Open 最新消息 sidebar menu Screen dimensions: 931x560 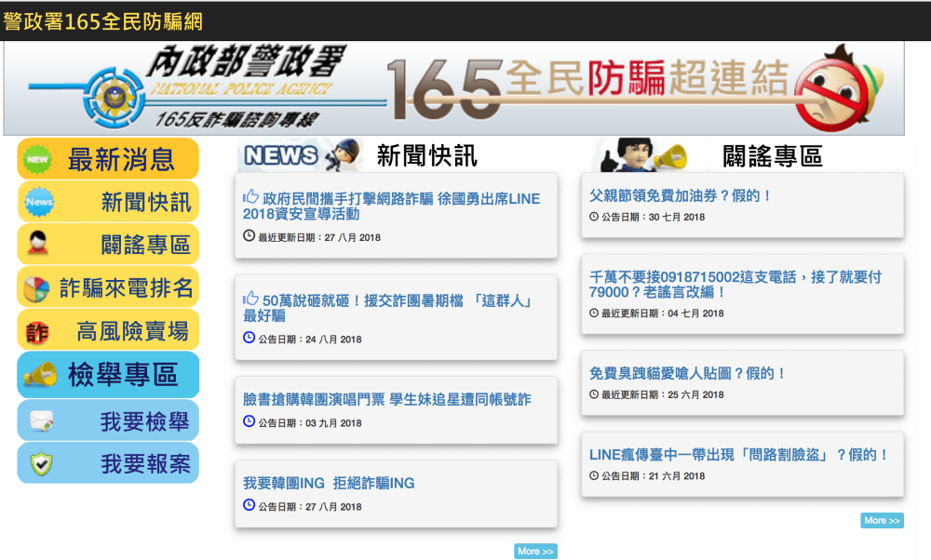(108, 159)
